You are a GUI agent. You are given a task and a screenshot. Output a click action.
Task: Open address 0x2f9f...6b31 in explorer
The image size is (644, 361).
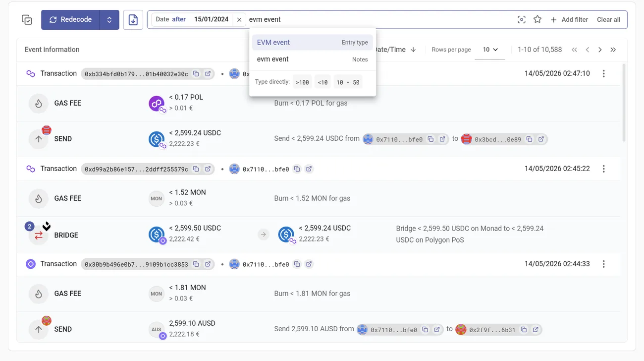(536, 329)
